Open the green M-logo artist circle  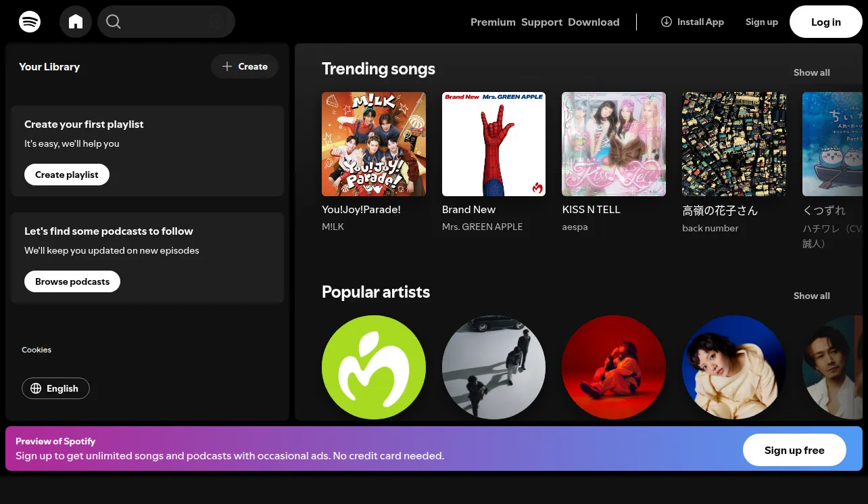coord(374,367)
